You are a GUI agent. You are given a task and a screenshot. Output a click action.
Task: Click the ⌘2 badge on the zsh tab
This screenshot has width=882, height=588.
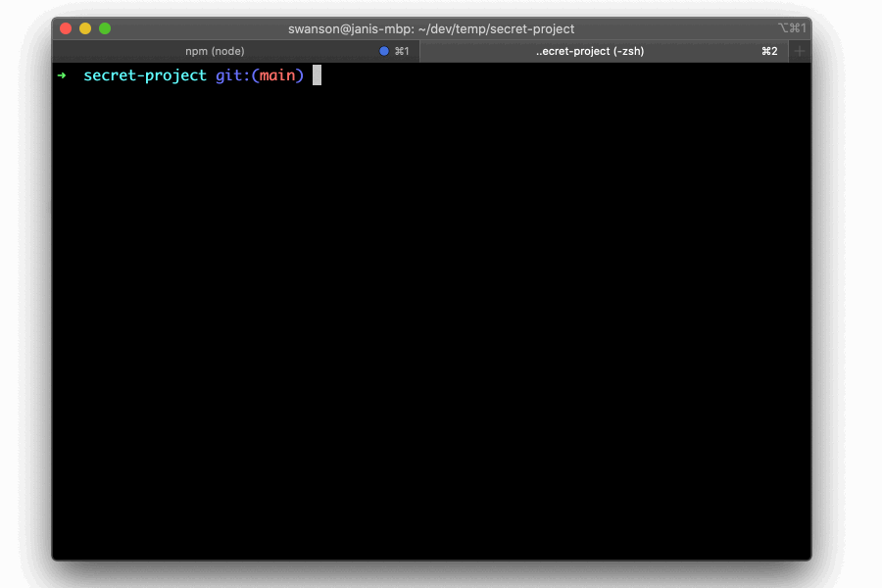click(x=769, y=50)
